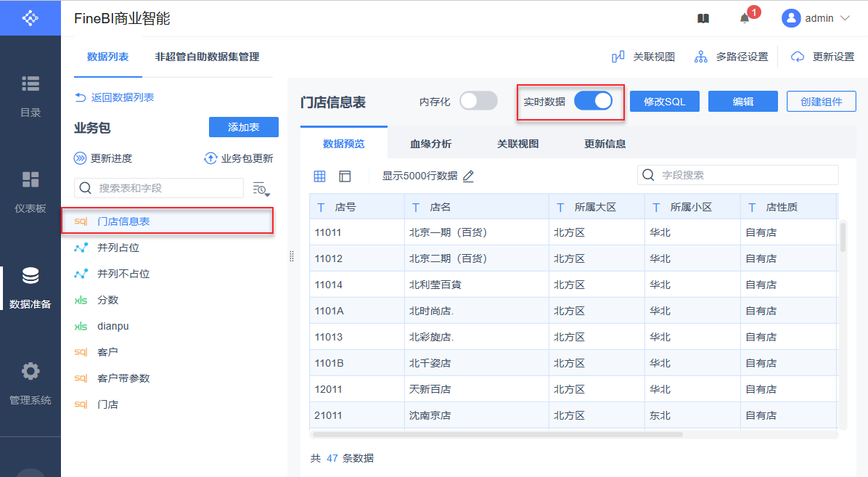The image size is (868, 477).
Task: Open the Dashboard (仪表板) sidebar icon
Action: 30,180
